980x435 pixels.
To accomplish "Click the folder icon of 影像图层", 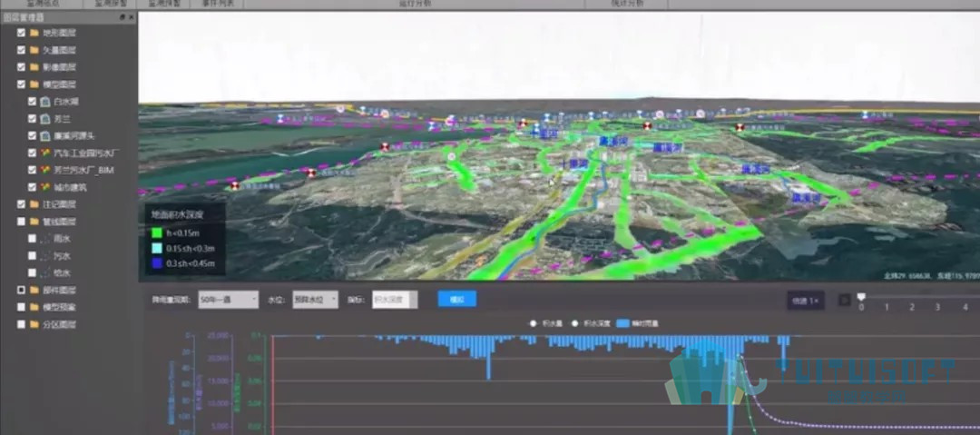I will 34,67.
